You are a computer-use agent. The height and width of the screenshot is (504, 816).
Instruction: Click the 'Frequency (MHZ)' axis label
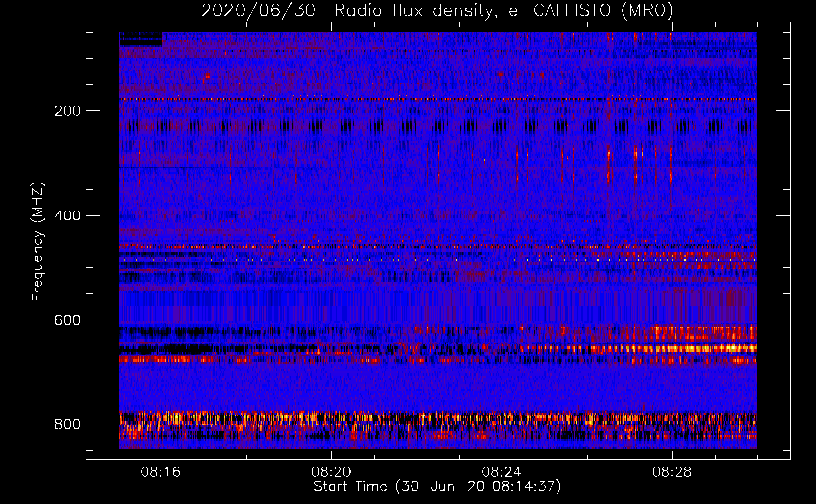[38, 242]
